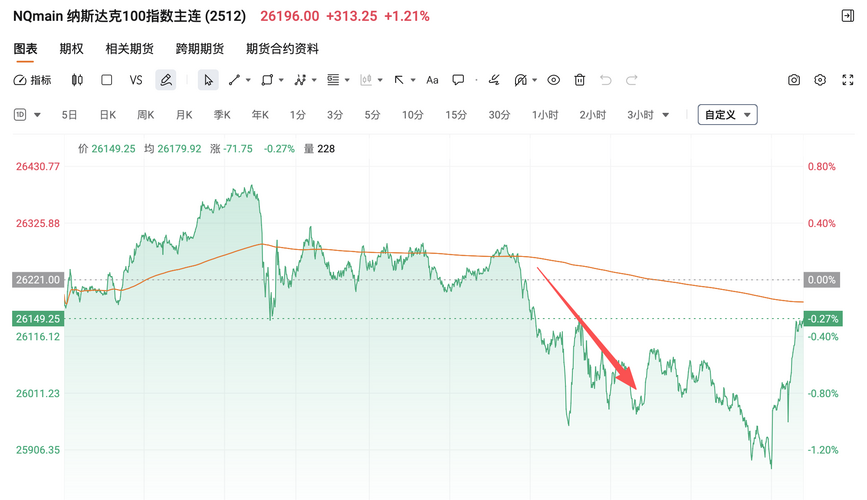Add a comment bubble annotation
867x500 pixels.
click(x=458, y=80)
